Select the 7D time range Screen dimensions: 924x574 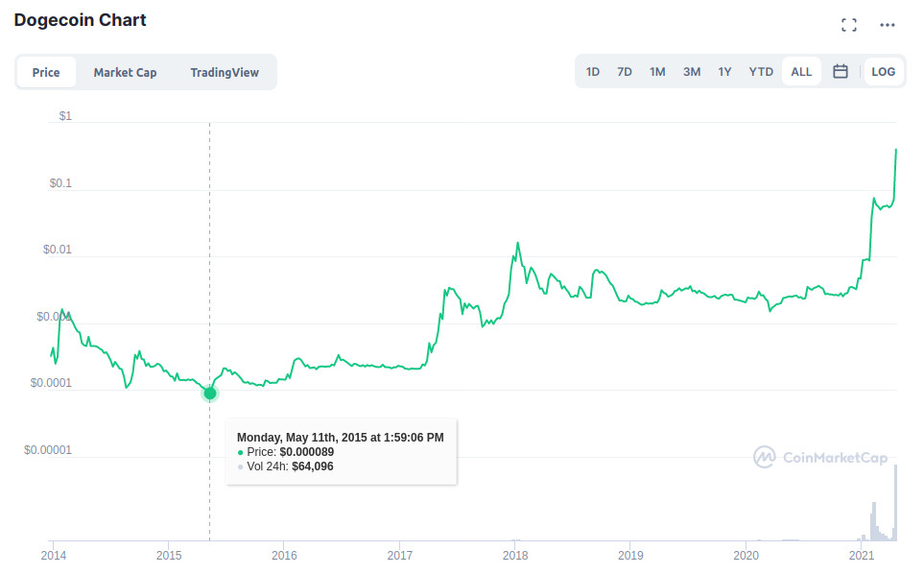pos(625,72)
